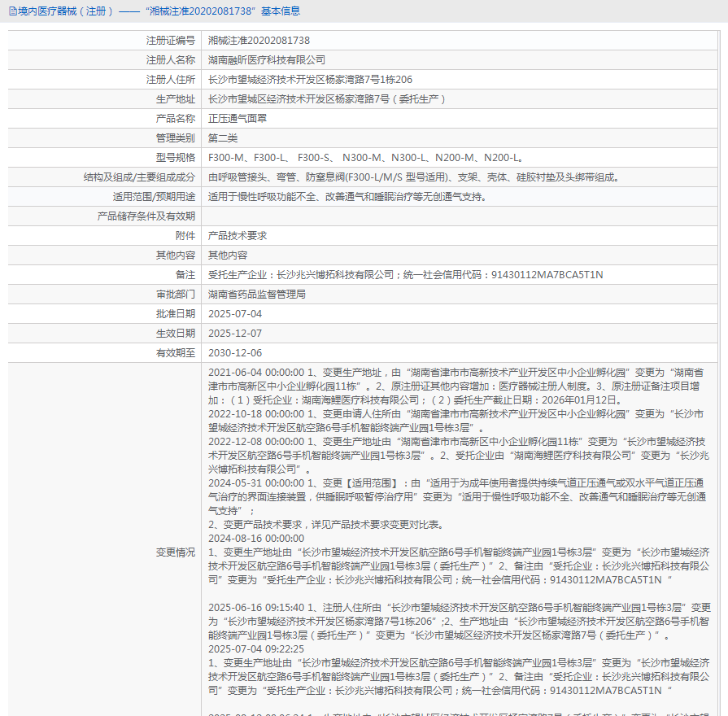Click the 产品储存条件及有效期 row label
This screenshot has height=716, width=728.
point(146,216)
